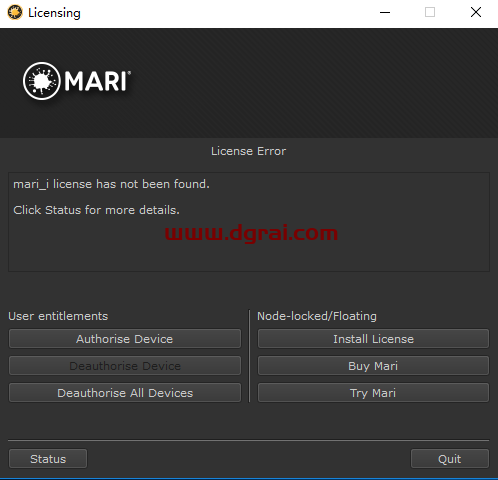Minimize the Licensing window
The height and width of the screenshot is (480, 498).
tap(385, 13)
